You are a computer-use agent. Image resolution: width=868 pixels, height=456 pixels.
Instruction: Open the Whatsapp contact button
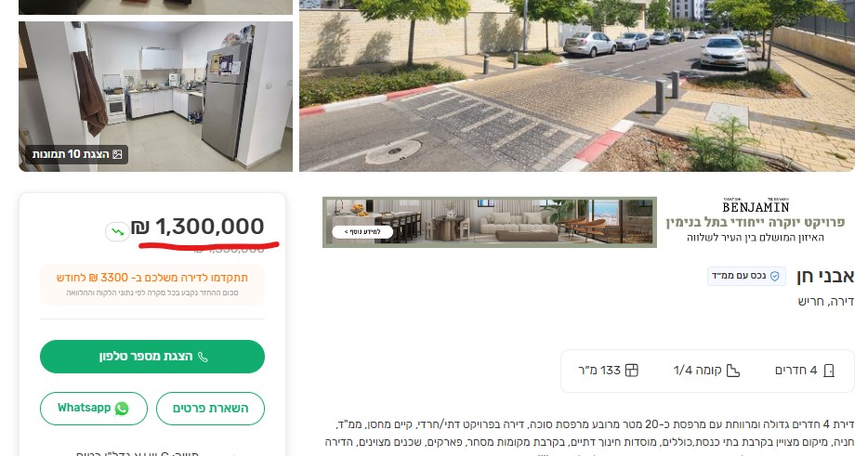tap(94, 409)
